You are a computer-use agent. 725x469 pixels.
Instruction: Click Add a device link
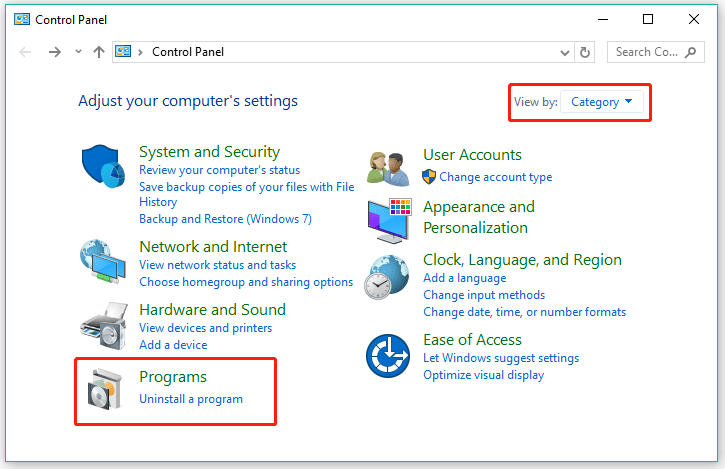pyautogui.click(x=173, y=345)
